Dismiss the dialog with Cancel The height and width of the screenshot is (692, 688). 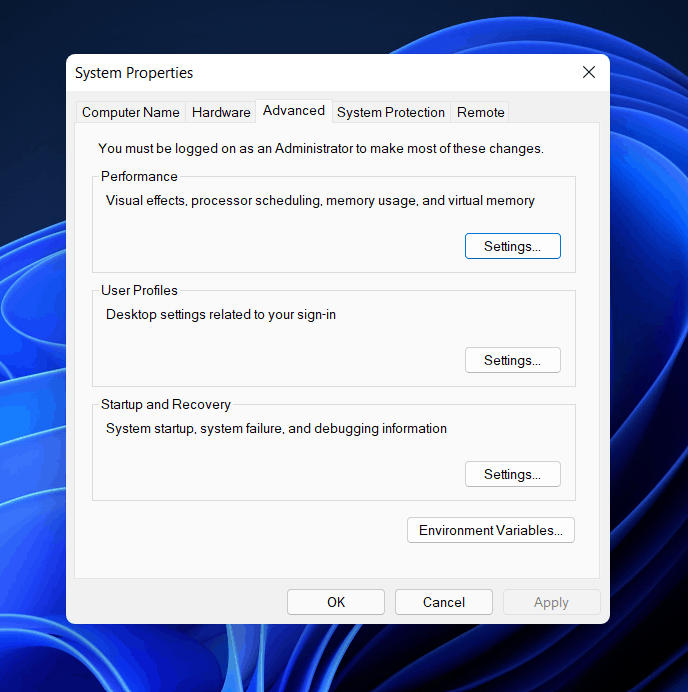[x=444, y=602]
